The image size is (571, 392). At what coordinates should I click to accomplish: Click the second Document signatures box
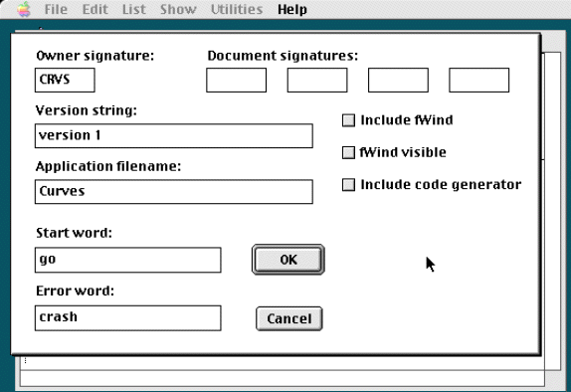(317, 80)
